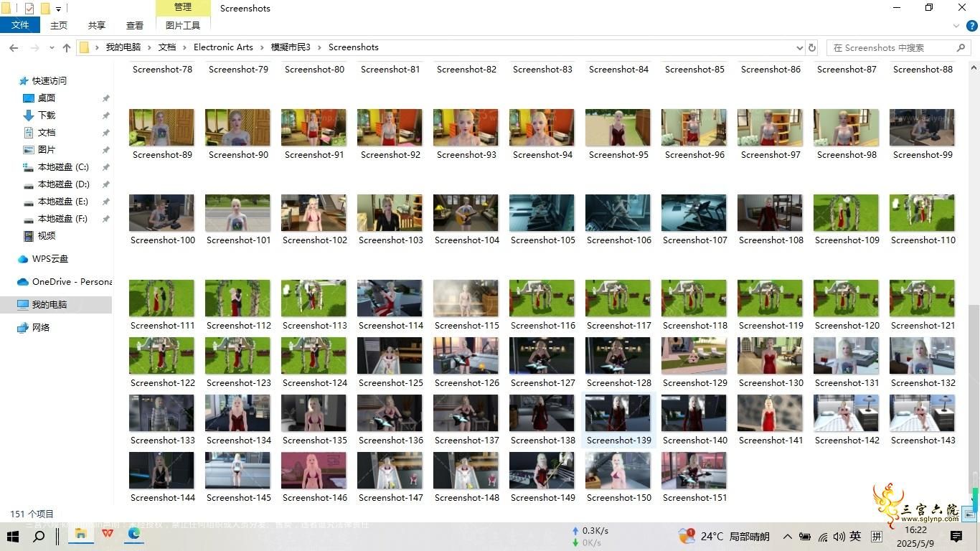Open Microsoft Edge in taskbar

[x=134, y=534]
